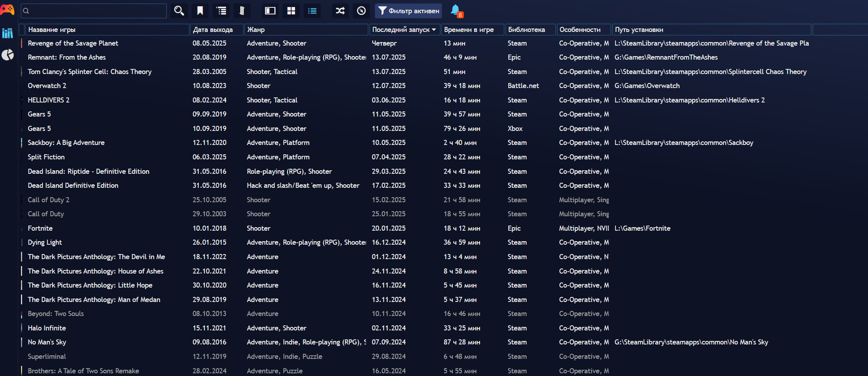Click the Четверг last launch cell
The width and height of the screenshot is (868, 376).
[x=384, y=43]
